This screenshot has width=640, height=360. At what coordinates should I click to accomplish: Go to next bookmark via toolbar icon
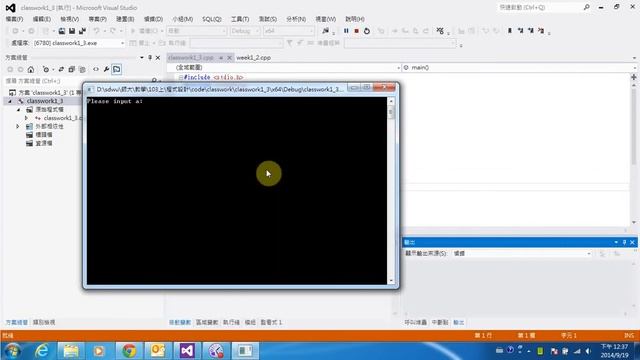pos(531,31)
